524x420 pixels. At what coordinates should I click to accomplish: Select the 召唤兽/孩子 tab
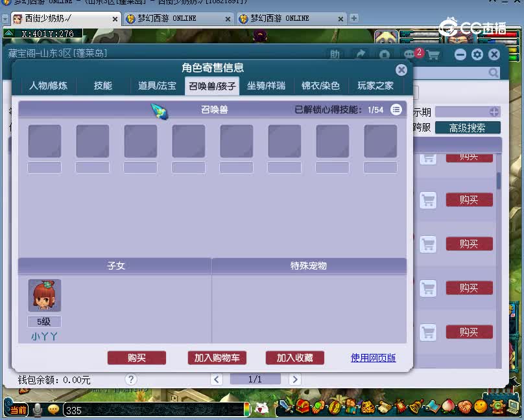pos(212,86)
